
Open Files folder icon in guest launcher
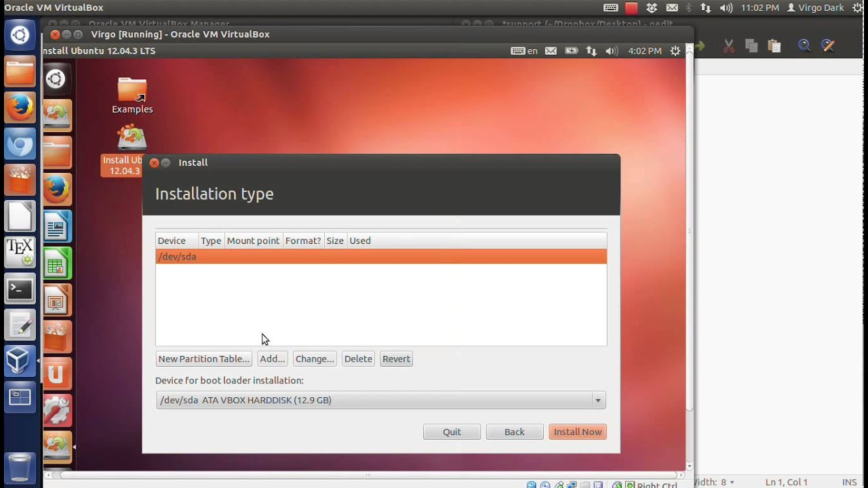[57, 153]
